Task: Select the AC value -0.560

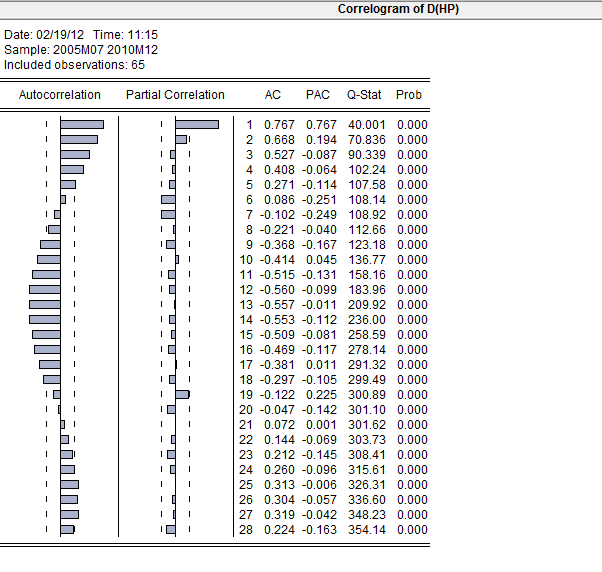Action: (x=277, y=290)
